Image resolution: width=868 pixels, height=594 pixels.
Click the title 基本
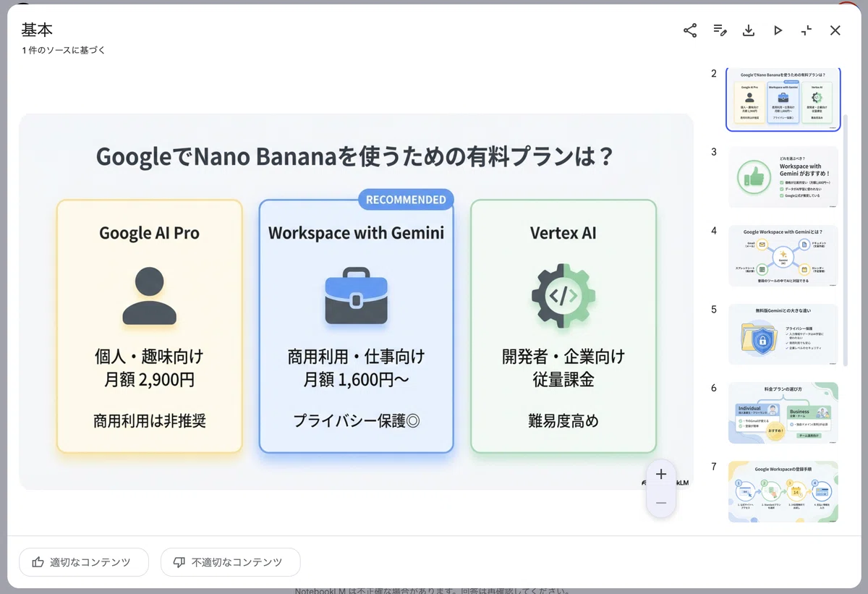click(x=37, y=30)
